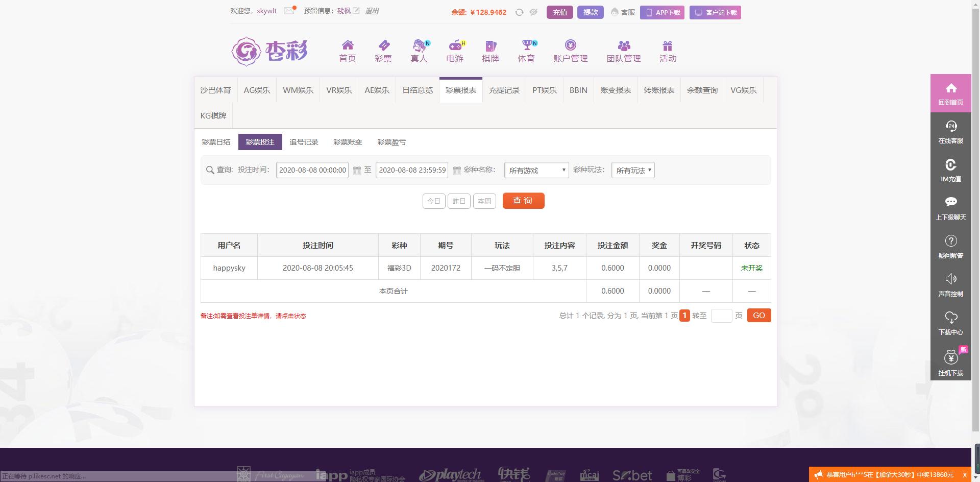Open the mail envelope icon beside the username
980x482 pixels.
coord(289,10)
